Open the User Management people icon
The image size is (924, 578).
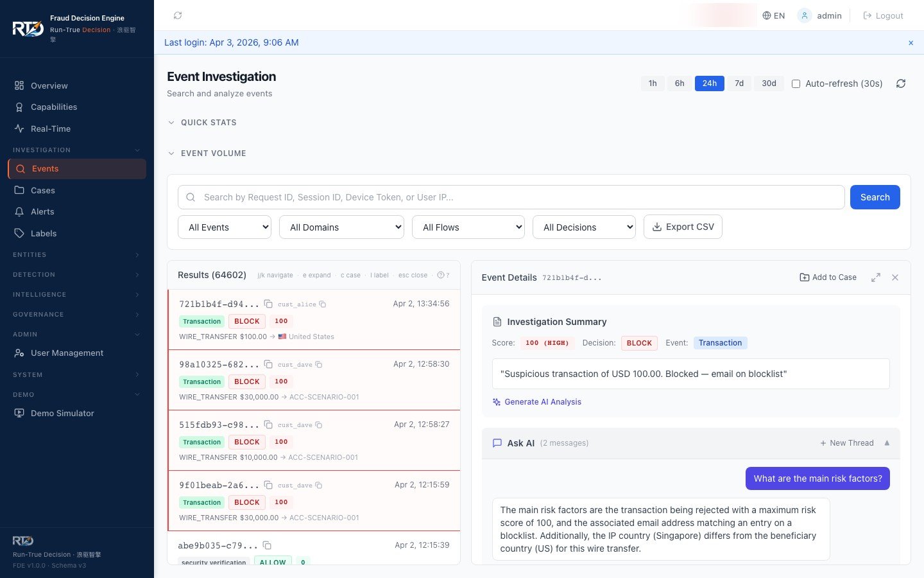[19, 353]
